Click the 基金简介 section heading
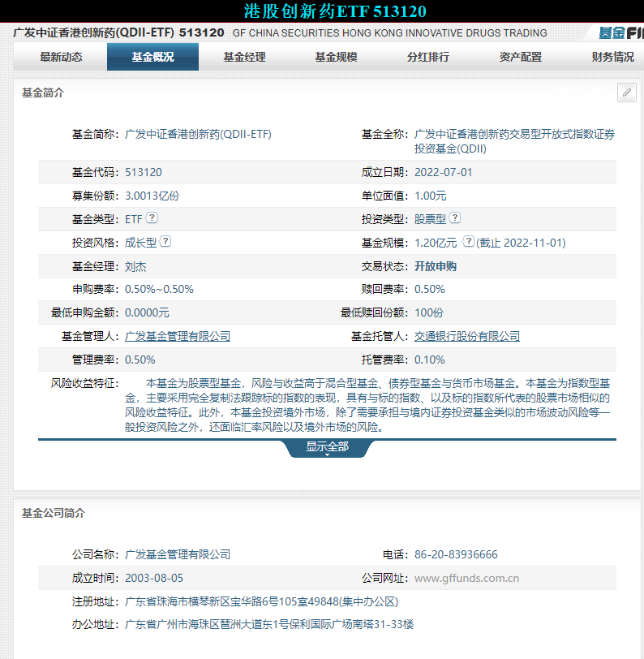The height and width of the screenshot is (659, 644). pos(43,93)
